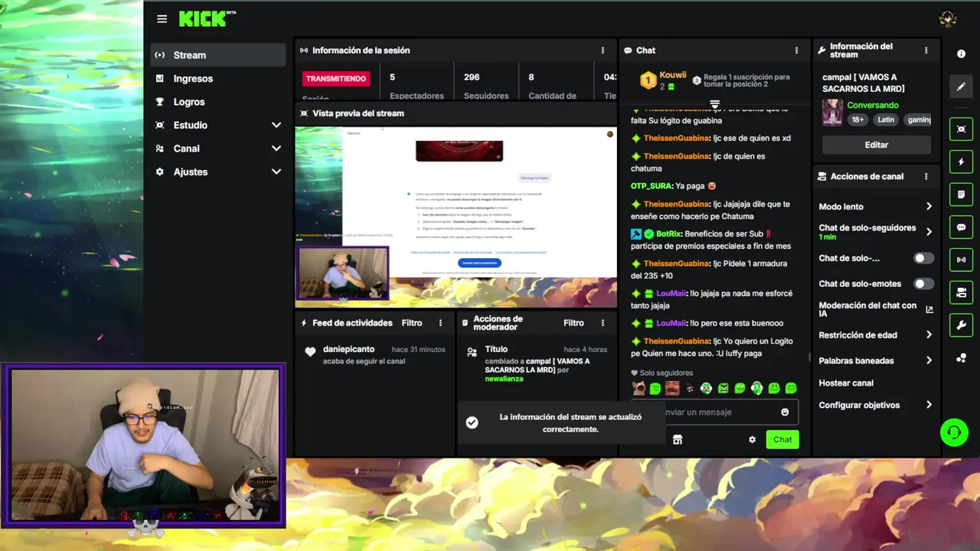Toggle the Chat de solo-emotes switch

(923, 284)
